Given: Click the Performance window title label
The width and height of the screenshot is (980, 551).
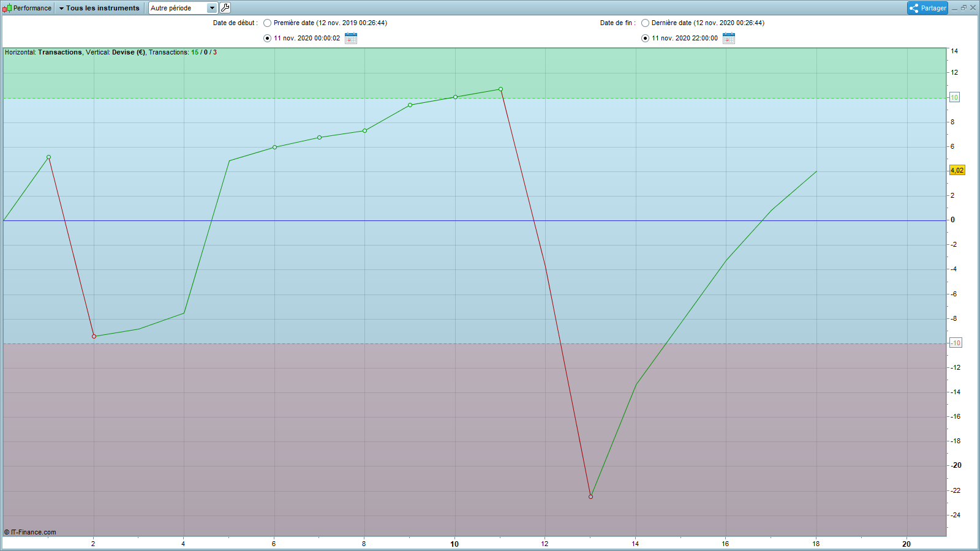Looking at the screenshot, I should tap(32, 8).
